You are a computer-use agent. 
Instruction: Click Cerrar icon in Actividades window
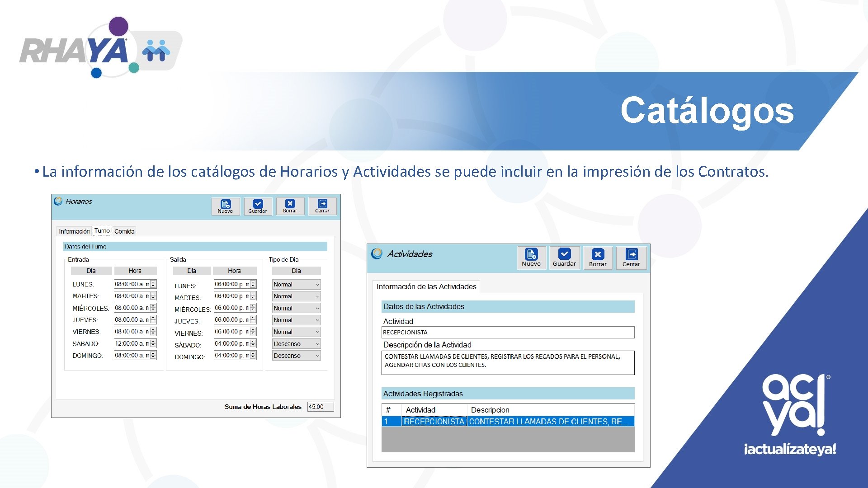point(631,258)
